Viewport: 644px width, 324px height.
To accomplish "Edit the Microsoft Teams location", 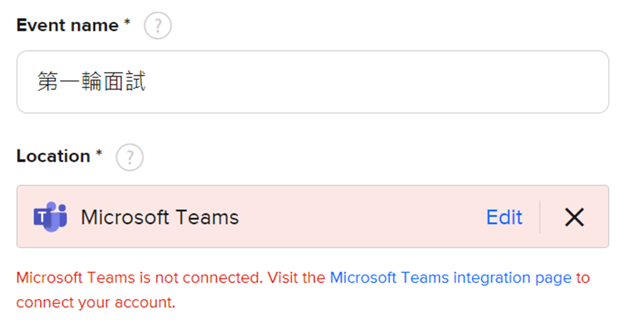I will coord(504,217).
